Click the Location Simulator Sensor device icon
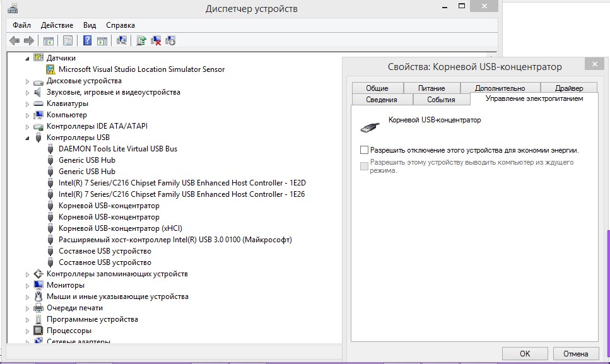This screenshot has height=364, width=610. coord(50,69)
